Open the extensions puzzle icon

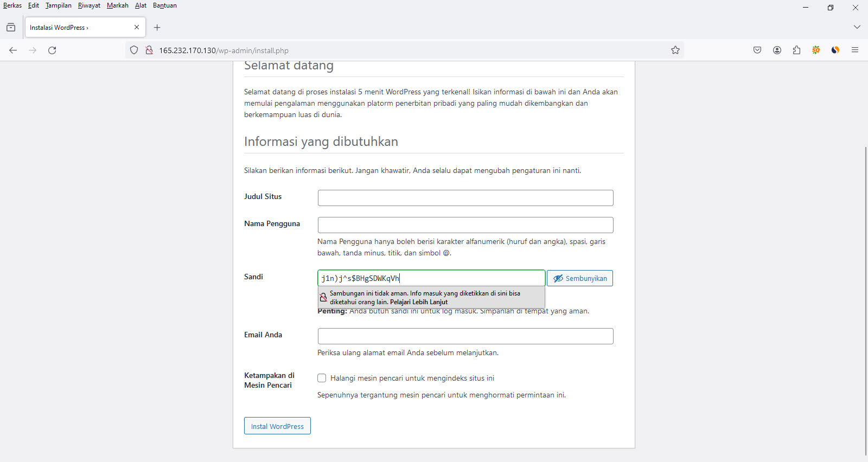(796, 50)
